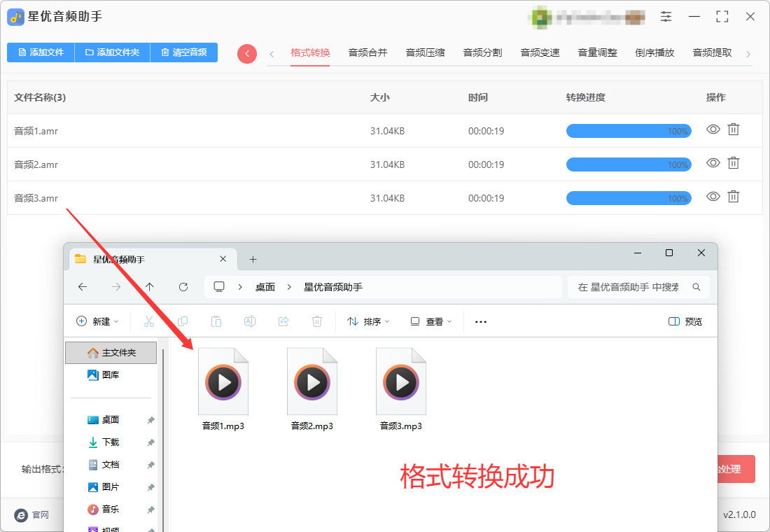
Task: Click the computer icon in address bar
Action: click(x=219, y=287)
